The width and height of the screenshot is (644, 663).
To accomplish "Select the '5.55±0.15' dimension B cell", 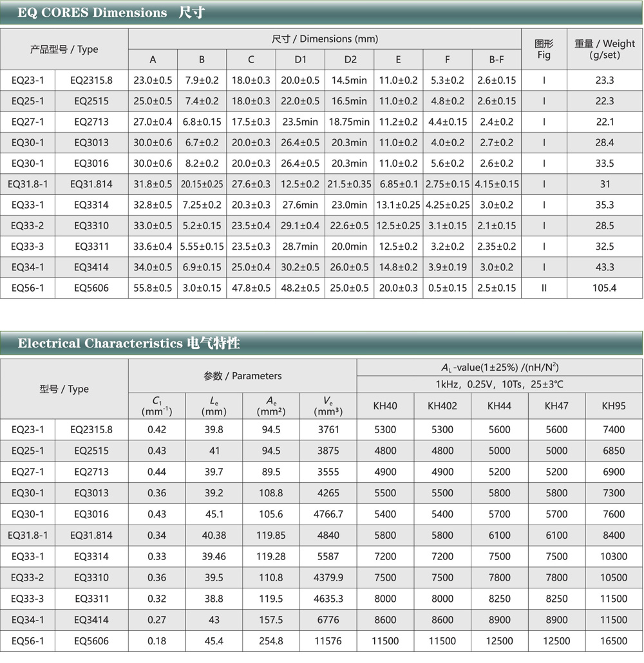I will [202, 247].
